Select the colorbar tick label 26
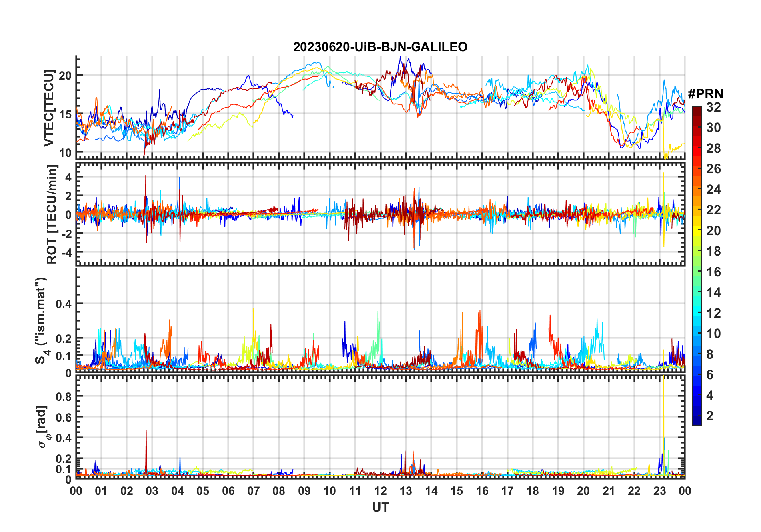The height and width of the screenshot is (532, 761). (713, 169)
